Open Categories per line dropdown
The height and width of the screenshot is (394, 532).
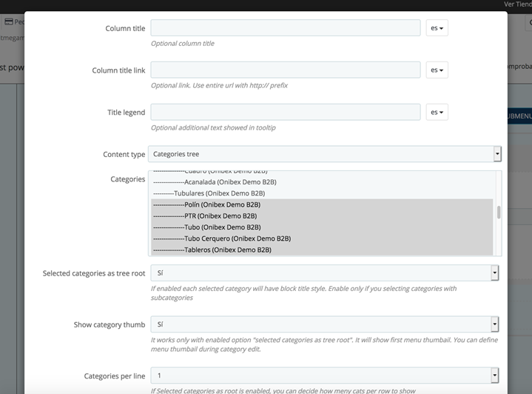click(326, 375)
